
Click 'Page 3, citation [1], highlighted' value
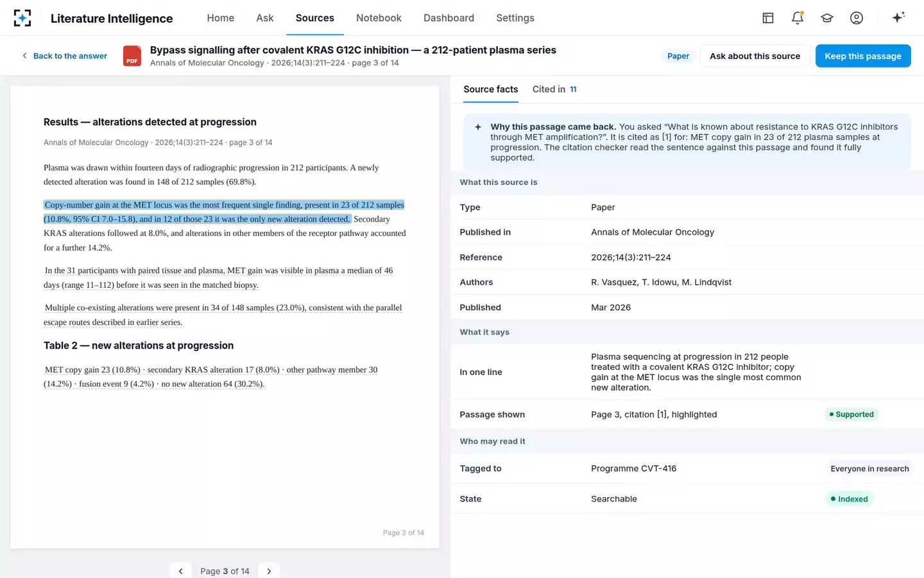click(x=654, y=415)
